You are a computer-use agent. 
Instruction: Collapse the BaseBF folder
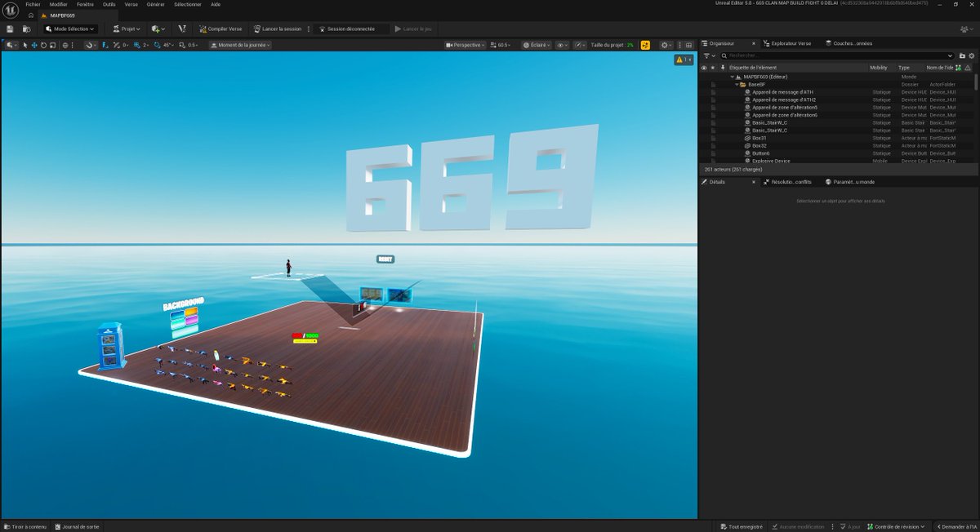click(x=736, y=84)
